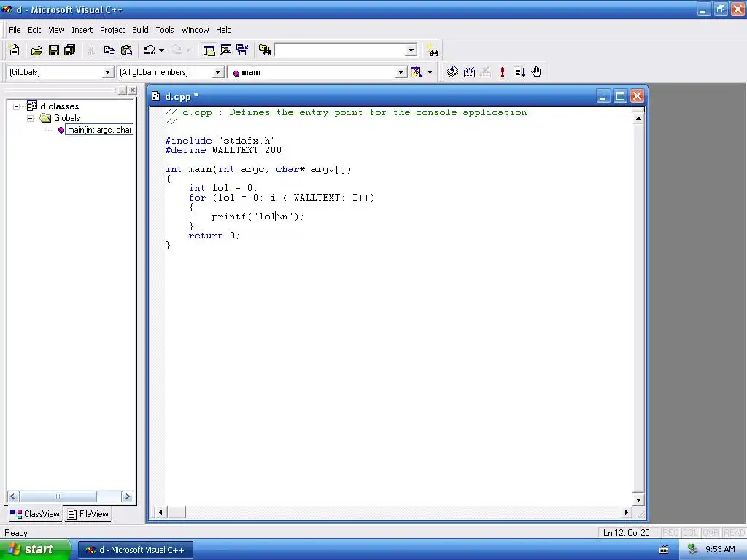
Task: Select the d classes tree root
Action: pos(60,106)
